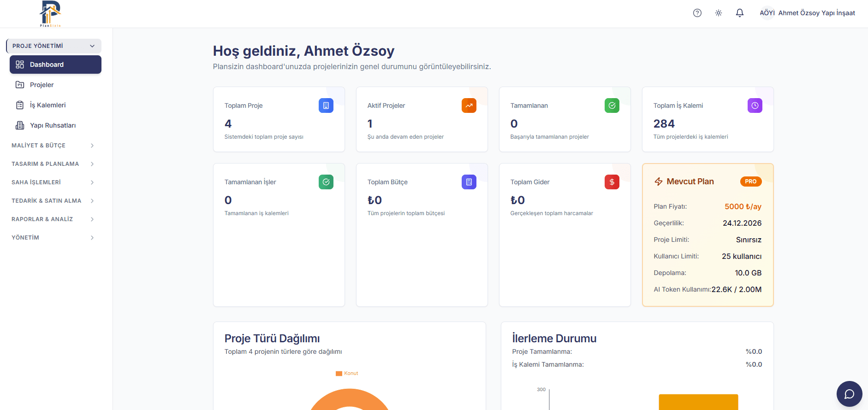The width and height of the screenshot is (868, 410).
Task: Open the Toplam Proje card
Action: [279, 119]
